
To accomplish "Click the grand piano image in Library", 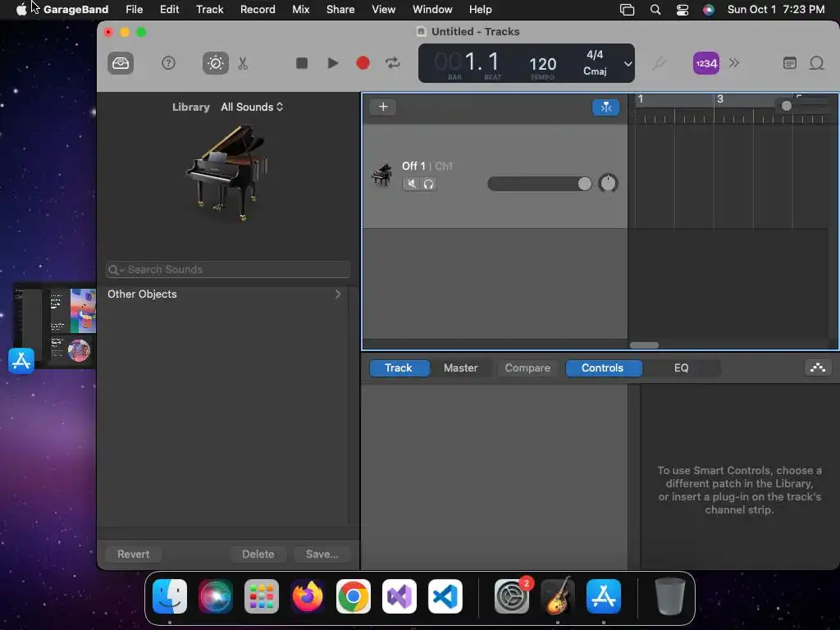I will (227, 173).
